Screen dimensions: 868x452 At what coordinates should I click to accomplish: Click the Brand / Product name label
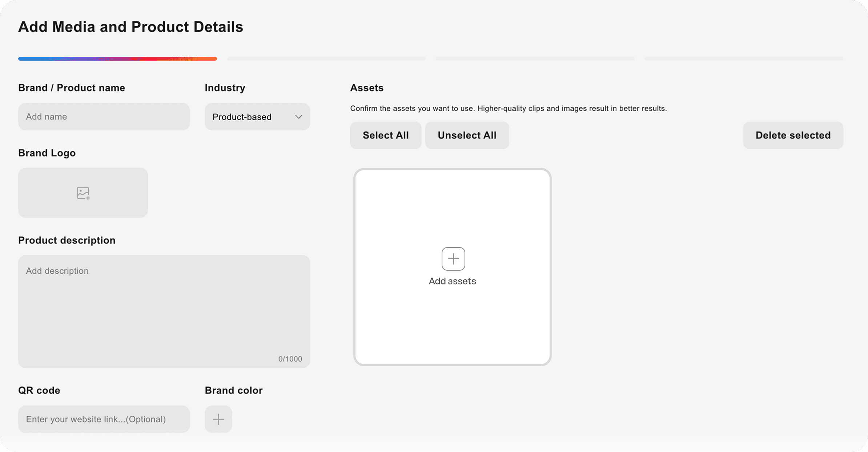[x=72, y=88]
